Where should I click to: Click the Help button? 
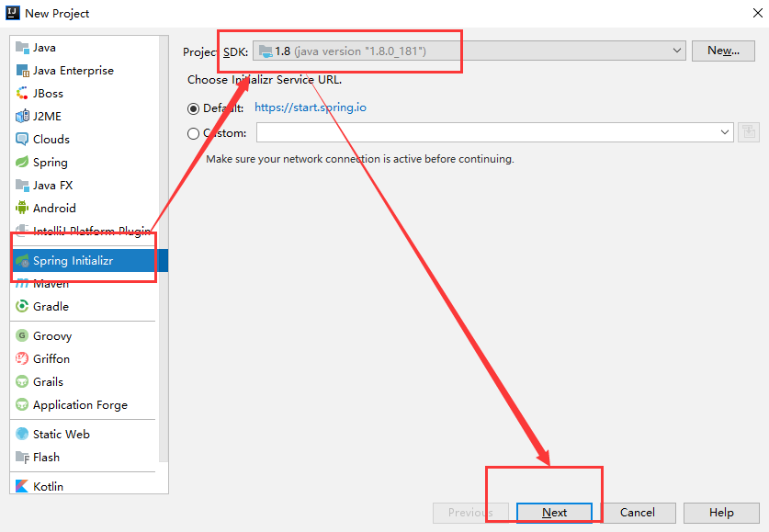pos(721,513)
